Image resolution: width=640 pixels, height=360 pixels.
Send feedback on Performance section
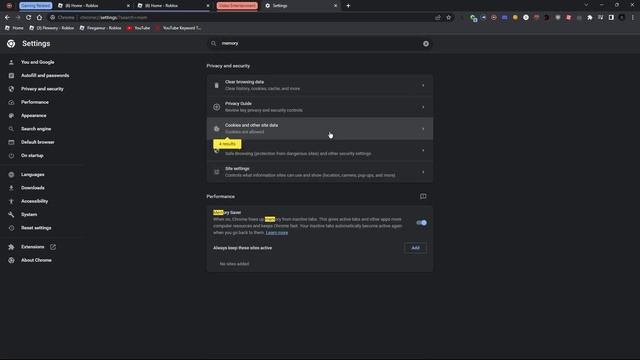pyautogui.click(x=423, y=196)
